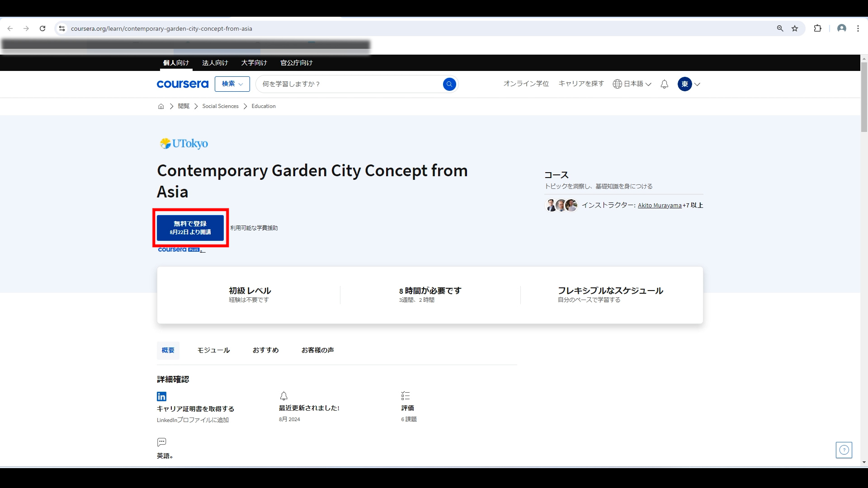Select 法人向け in top bar
868x488 pixels.
[215, 63]
